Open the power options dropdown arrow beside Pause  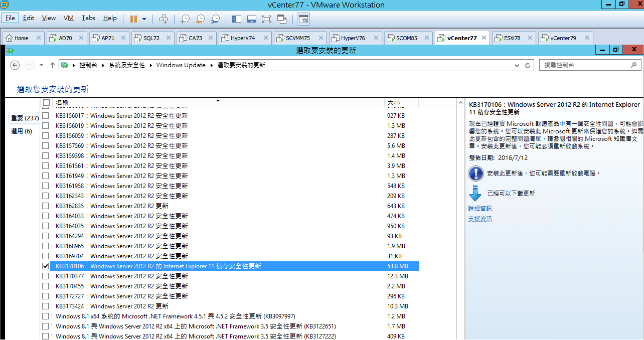coord(144,19)
